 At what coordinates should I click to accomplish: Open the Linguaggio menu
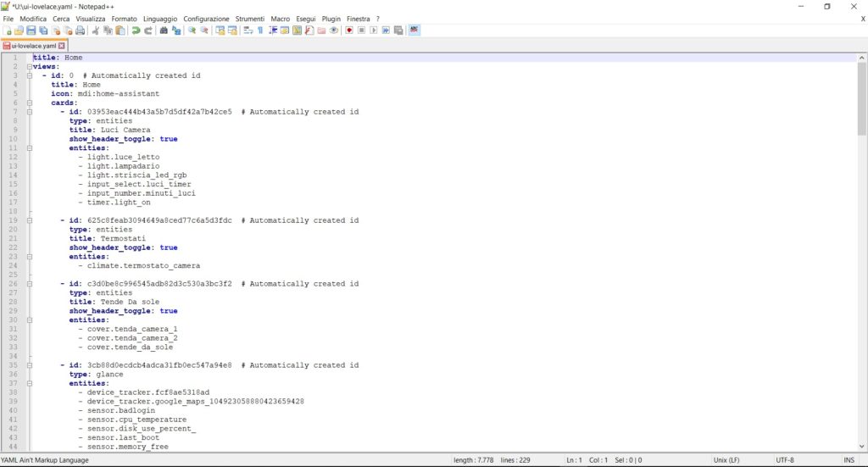point(159,18)
